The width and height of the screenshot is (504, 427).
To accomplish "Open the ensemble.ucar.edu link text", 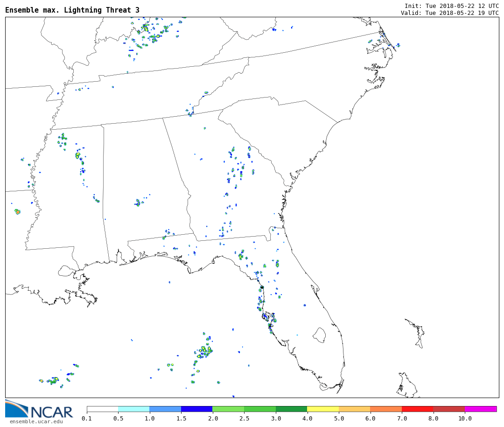I will 36,421.
